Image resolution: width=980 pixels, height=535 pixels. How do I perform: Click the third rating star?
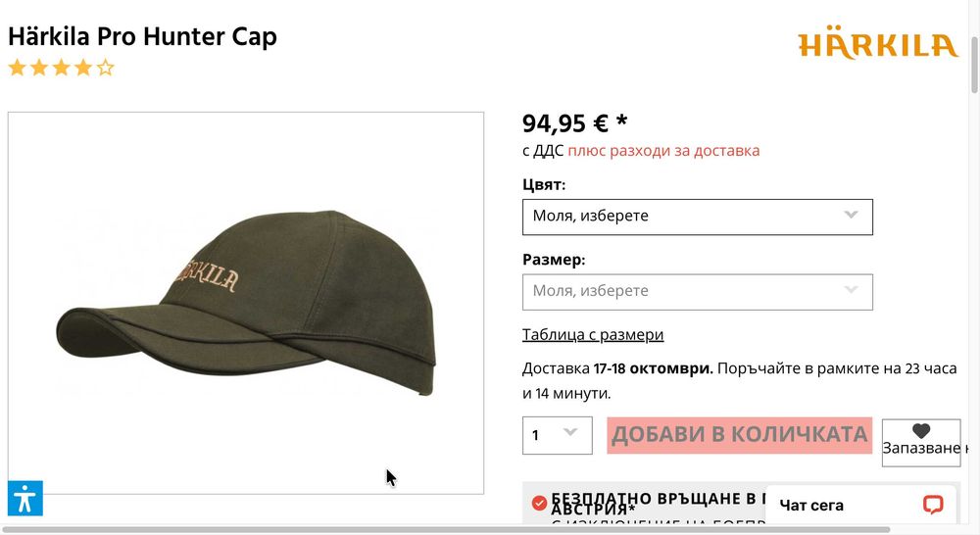click(x=61, y=68)
